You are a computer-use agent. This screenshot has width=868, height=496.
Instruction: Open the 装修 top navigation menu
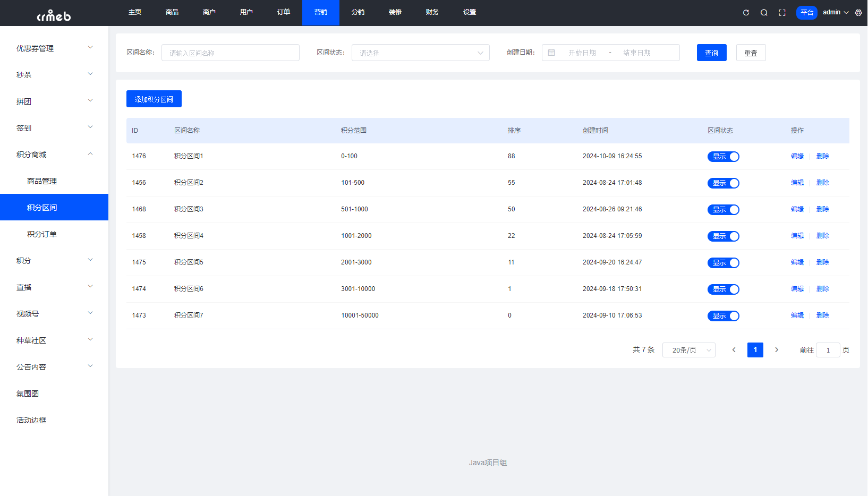coord(395,12)
